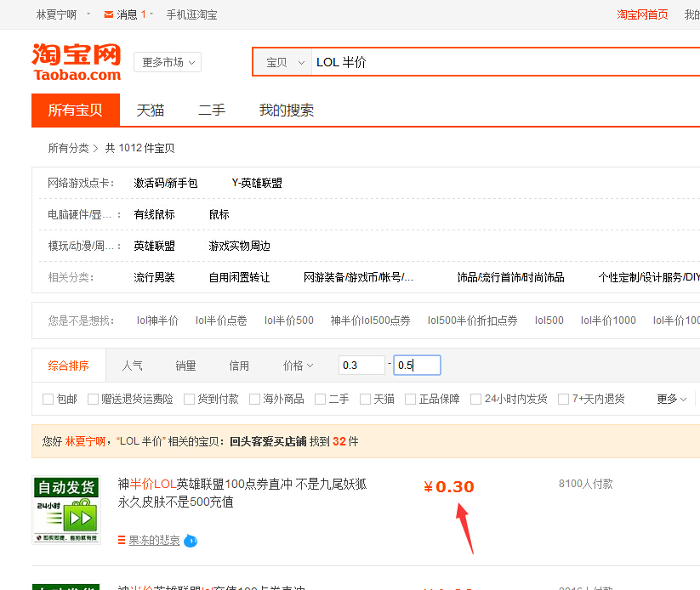Select 激活码/新手包 category
This screenshot has height=590, width=700.
pos(166,183)
